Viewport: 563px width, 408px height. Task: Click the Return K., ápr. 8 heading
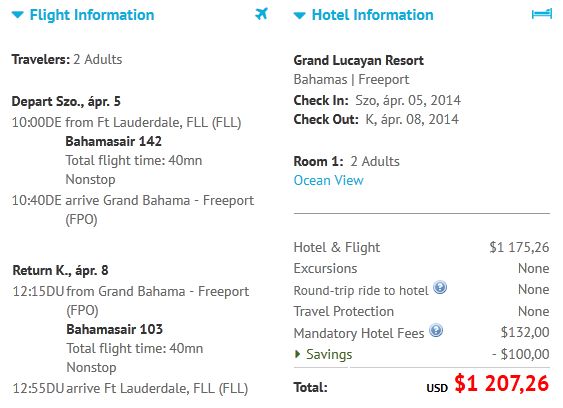[60, 270]
